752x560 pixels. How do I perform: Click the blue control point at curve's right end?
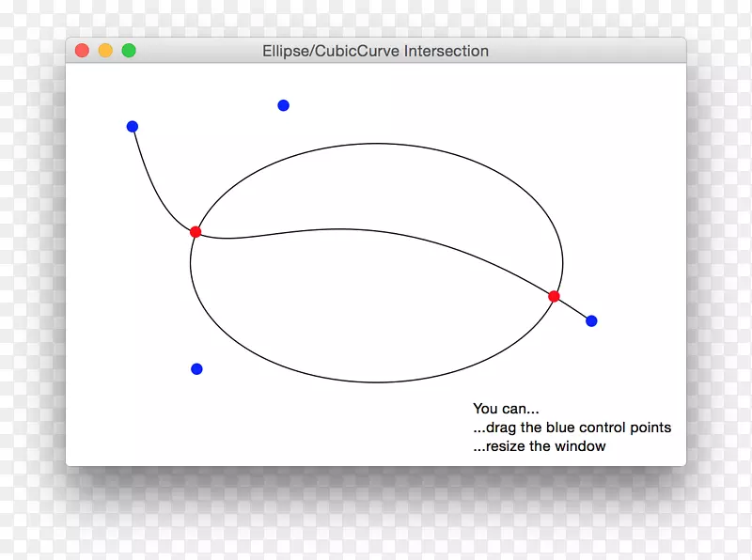(591, 320)
